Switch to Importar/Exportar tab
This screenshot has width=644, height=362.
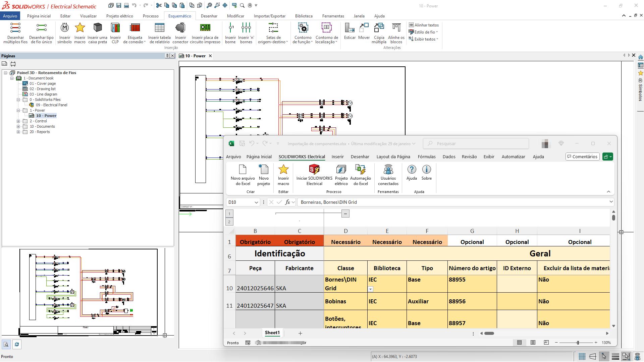coord(270,16)
